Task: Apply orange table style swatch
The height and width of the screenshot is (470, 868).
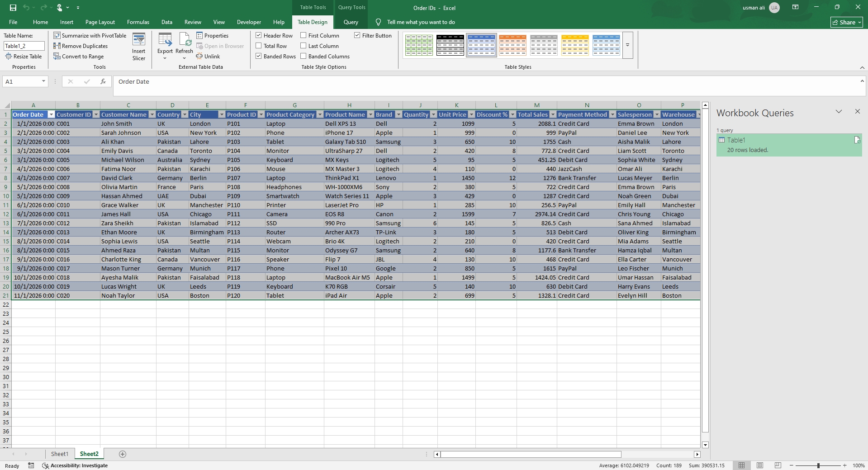Action: [512, 45]
